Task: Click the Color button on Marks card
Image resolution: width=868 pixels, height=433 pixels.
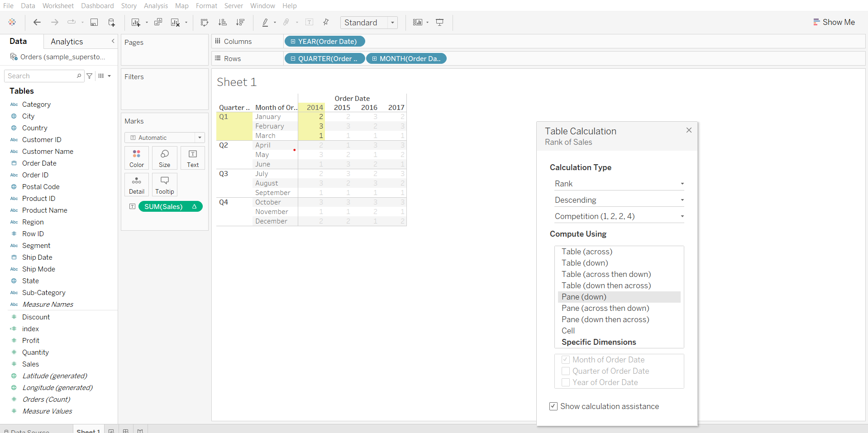Action: 136,158
